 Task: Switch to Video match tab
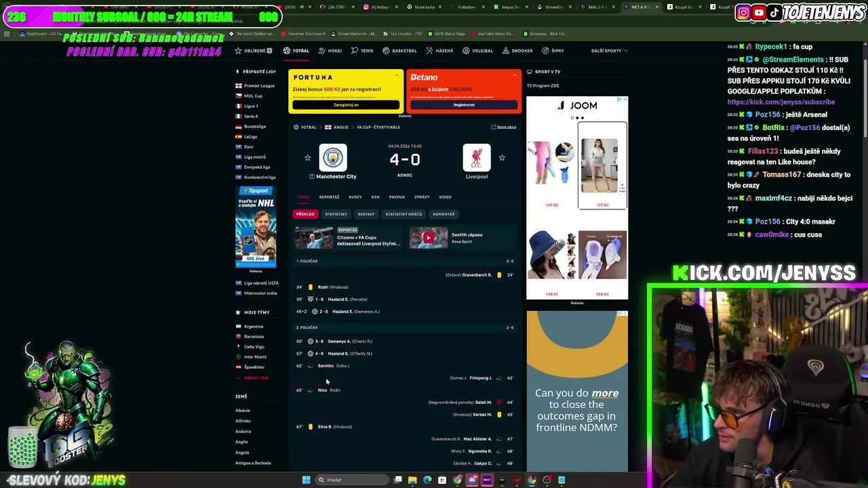pyautogui.click(x=445, y=197)
